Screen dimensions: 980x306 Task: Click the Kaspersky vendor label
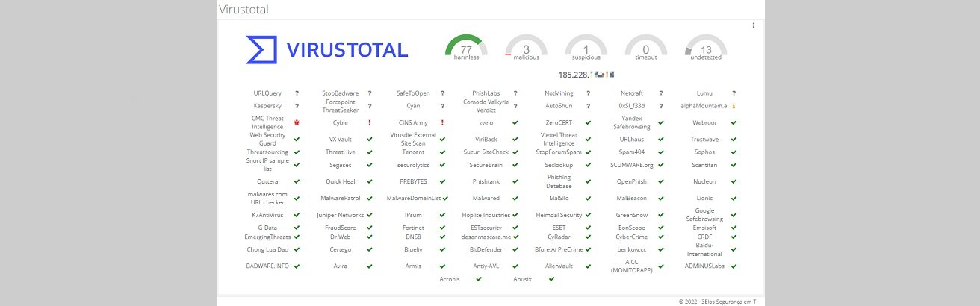click(267, 106)
